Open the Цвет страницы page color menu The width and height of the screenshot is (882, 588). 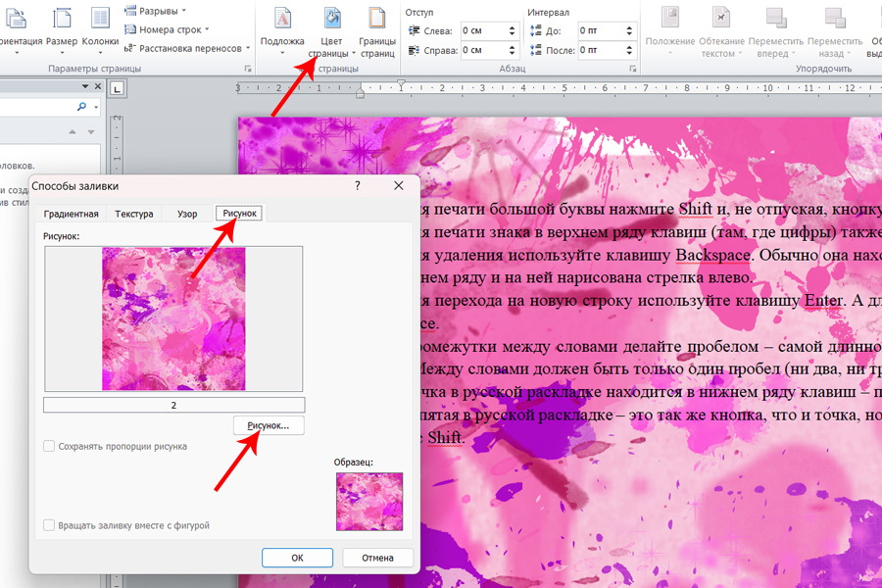(x=332, y=28)
